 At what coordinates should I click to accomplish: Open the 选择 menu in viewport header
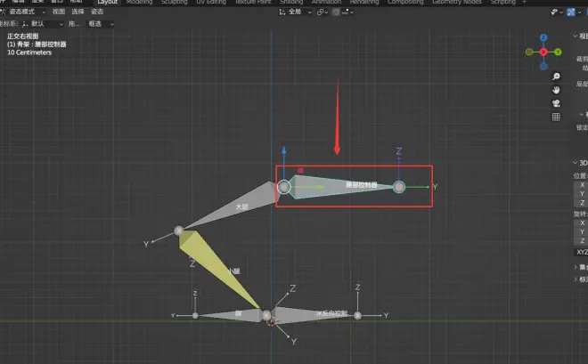[x=78, y=12]
